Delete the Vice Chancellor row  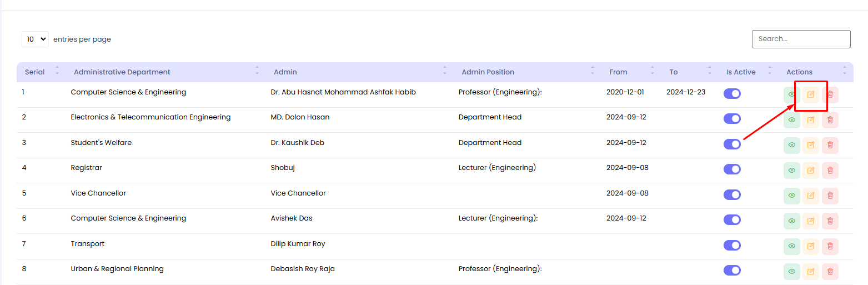tap(830, 196)
